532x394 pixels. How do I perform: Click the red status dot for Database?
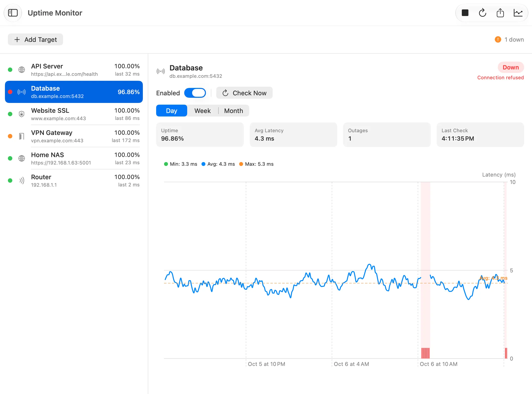(x=10, y=92)
